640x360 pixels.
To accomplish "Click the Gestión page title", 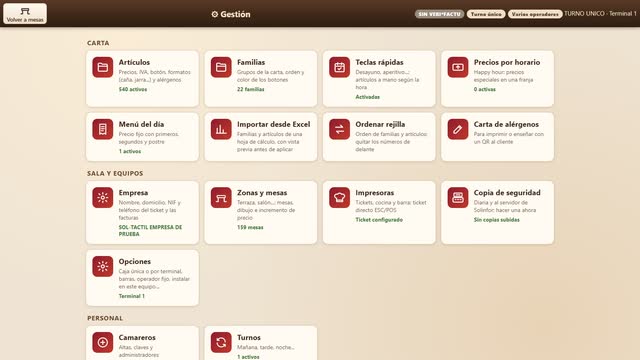I will tap(236, 14).
